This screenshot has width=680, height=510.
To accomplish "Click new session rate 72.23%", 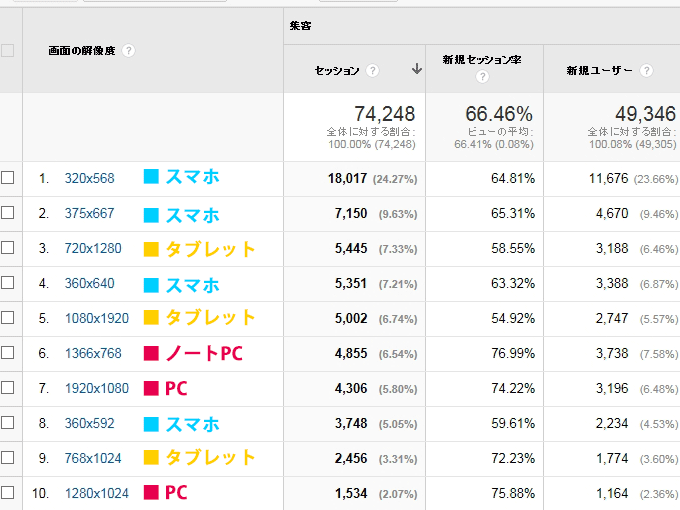I will 513,458.
